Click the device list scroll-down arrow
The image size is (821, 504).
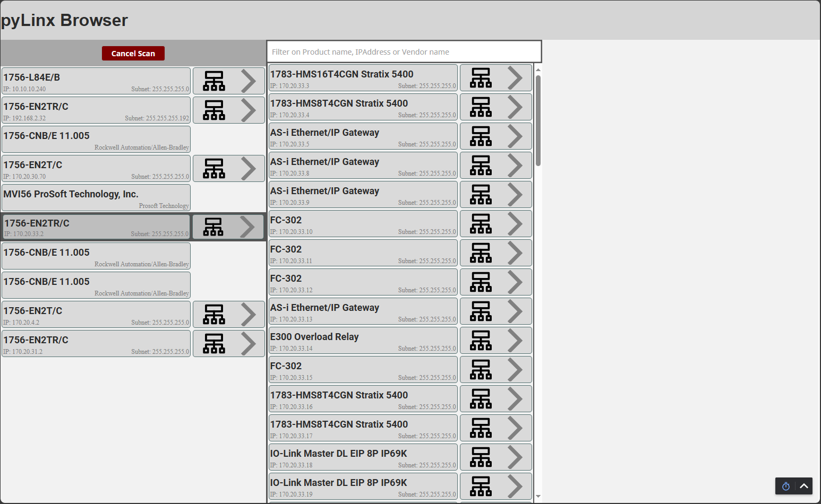(x=538, y=497)
